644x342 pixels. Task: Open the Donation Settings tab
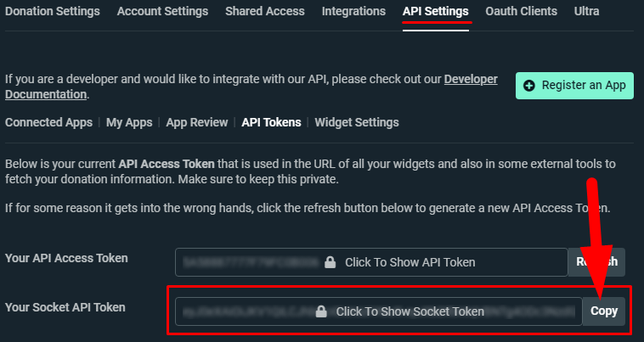pos(53,11)
